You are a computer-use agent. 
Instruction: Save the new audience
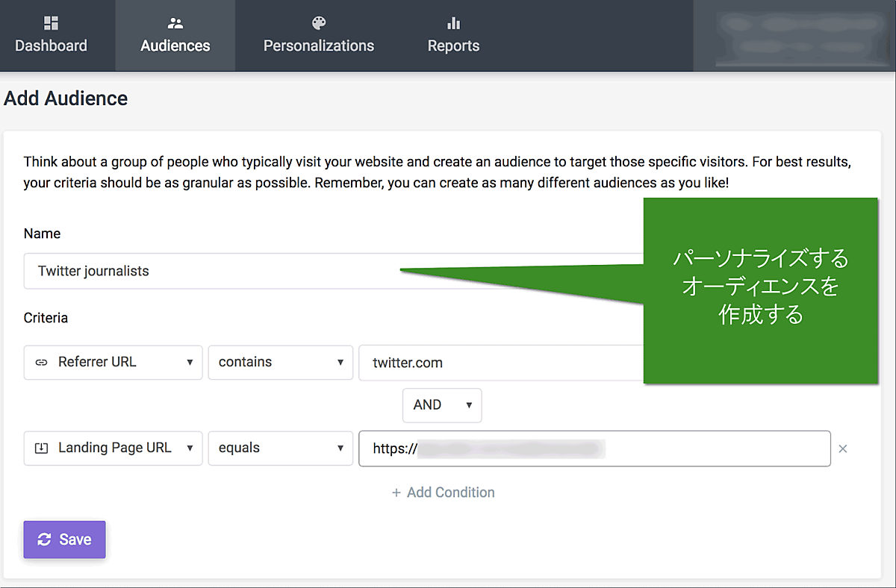click(x=65, y=539)
